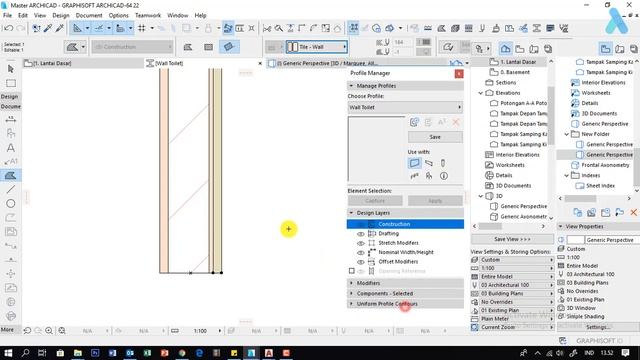Select Frontal Axonometry in the View Map
The height and width of the screenshot is (360, 640).
click(605, 165)
